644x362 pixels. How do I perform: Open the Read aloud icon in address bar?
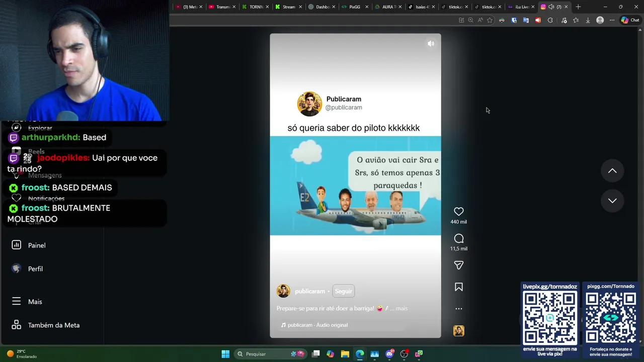tap(480, 20)
